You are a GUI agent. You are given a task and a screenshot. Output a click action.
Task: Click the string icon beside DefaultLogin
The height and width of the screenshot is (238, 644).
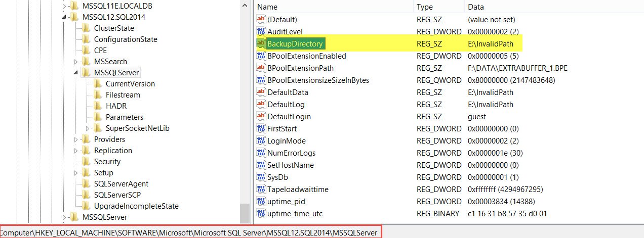[261, 116]
